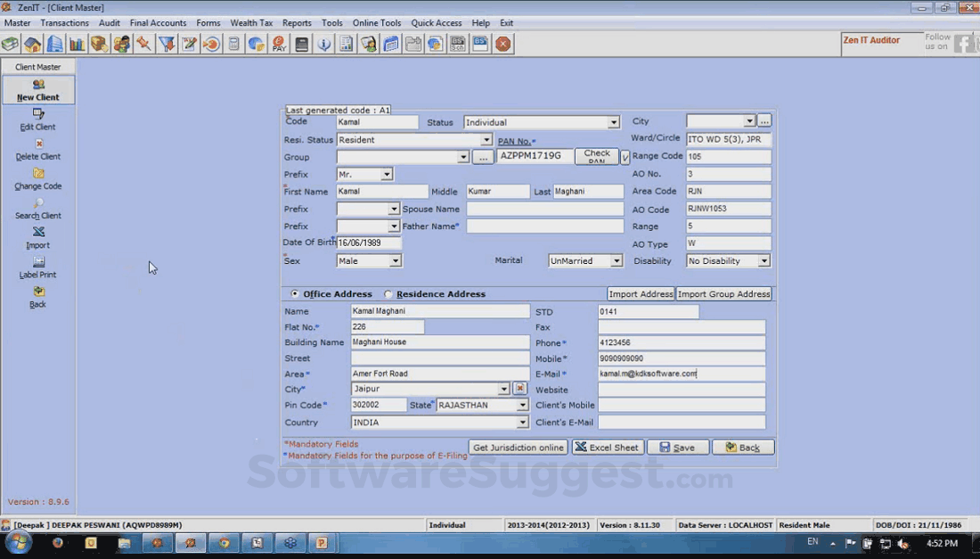Expand the Status dropdown showing Individual

click(x=614, y=123)
